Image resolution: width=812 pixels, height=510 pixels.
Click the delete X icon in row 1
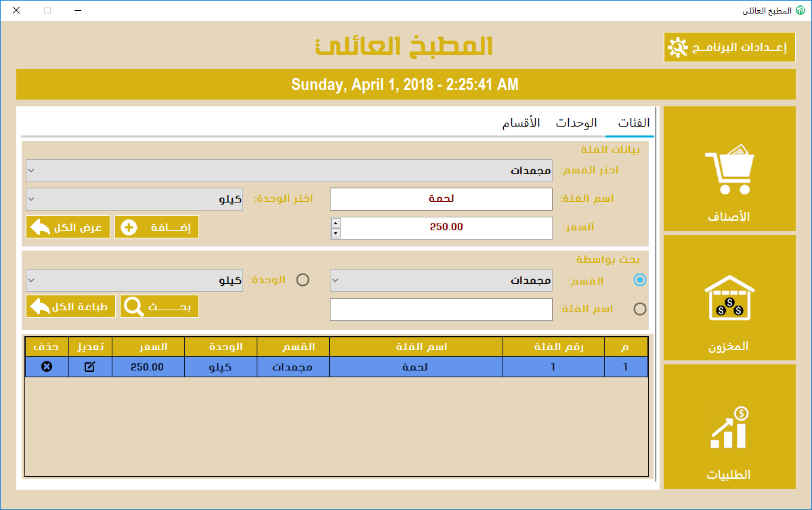47,367
